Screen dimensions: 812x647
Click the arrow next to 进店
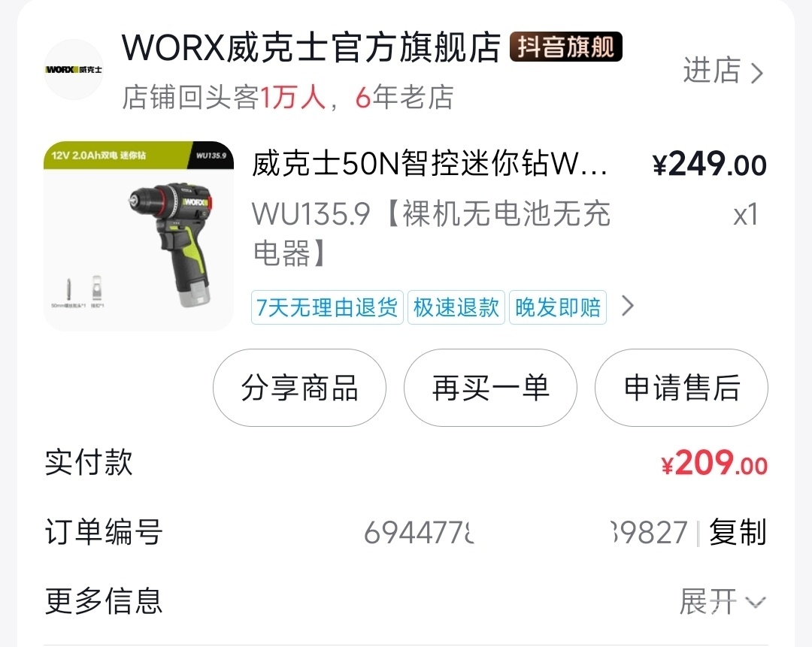pyautogui.click(x=756, y=72)
